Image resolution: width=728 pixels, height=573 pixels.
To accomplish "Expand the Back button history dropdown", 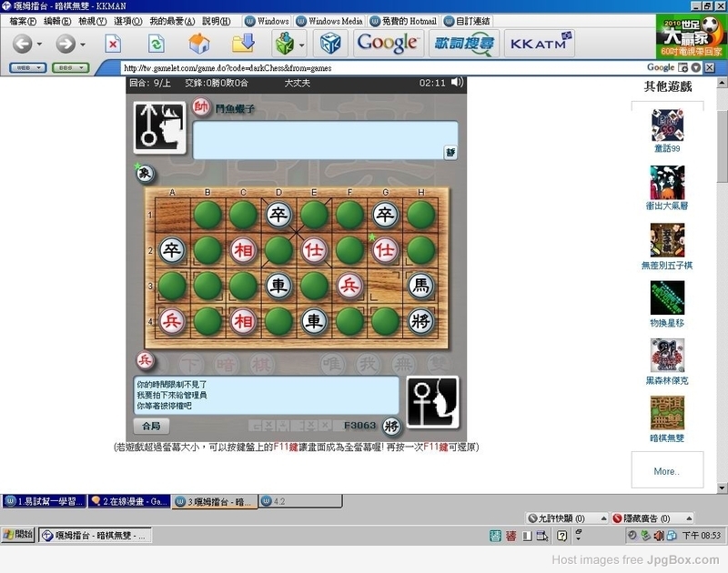I will coord(39,45).
